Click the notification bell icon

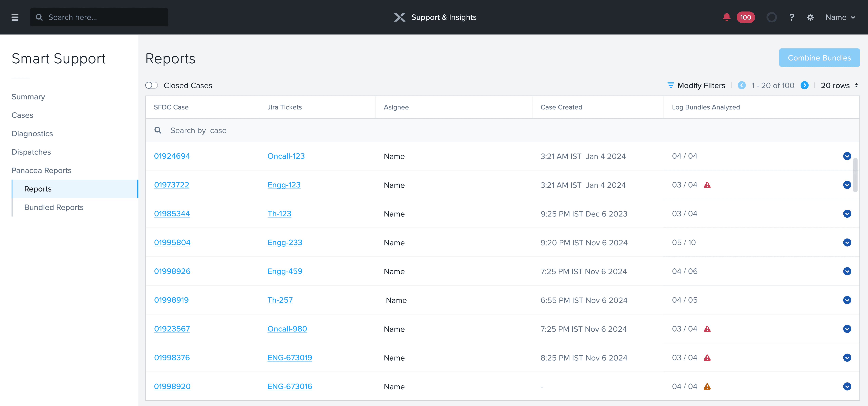(726, 17)
